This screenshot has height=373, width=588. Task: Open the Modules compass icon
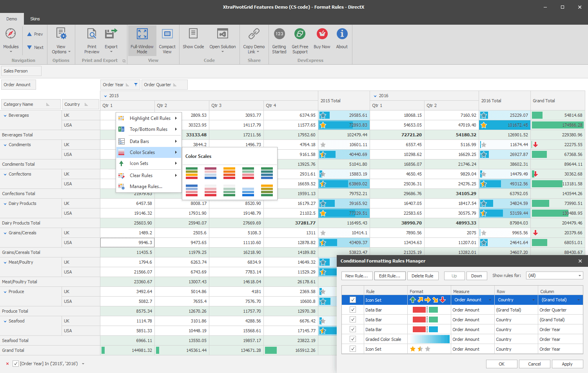11,34
